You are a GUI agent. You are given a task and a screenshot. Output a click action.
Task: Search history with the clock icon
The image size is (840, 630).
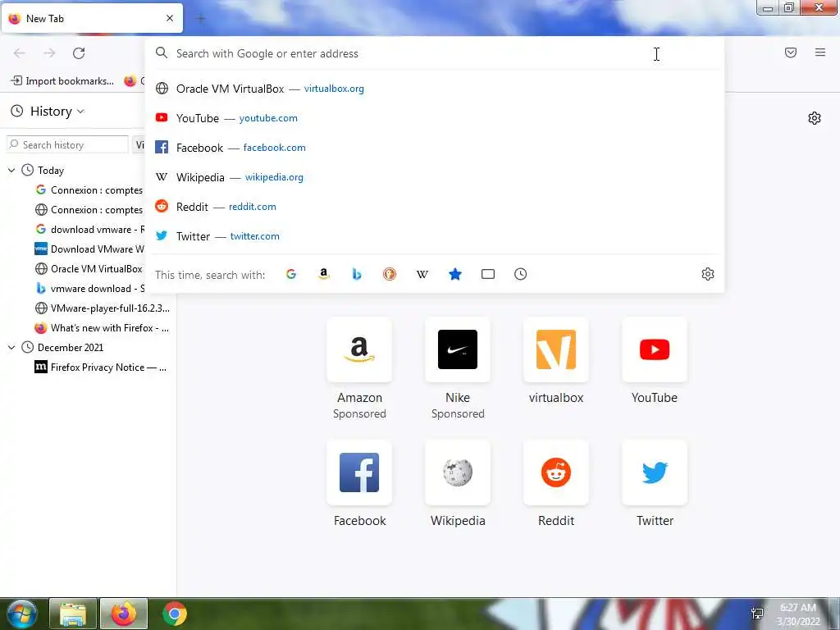pos(520,274)
